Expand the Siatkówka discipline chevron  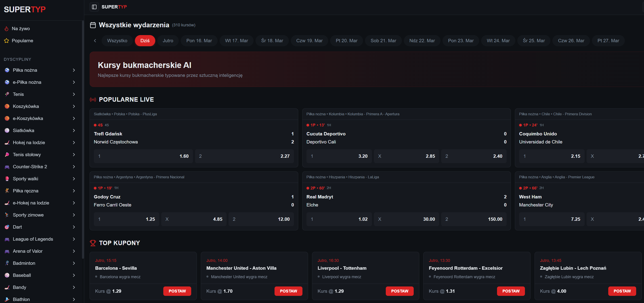point(74,130)
